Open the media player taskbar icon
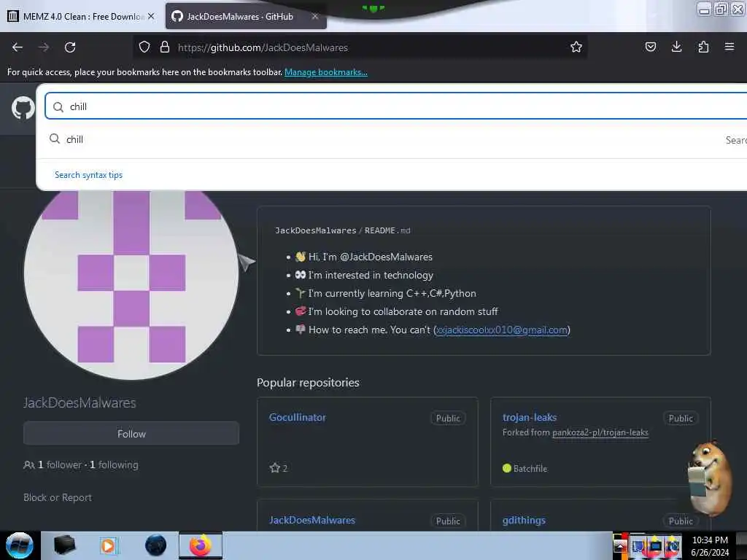The height and width of the screenshot is (560, 747). click(108, 545)
